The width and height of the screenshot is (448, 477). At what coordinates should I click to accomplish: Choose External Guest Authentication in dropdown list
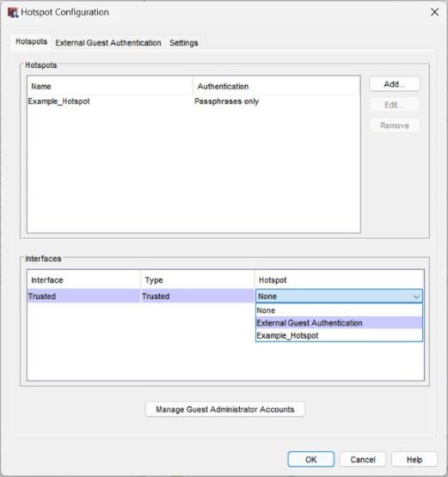pyautogui.click(x=339, y=323)
